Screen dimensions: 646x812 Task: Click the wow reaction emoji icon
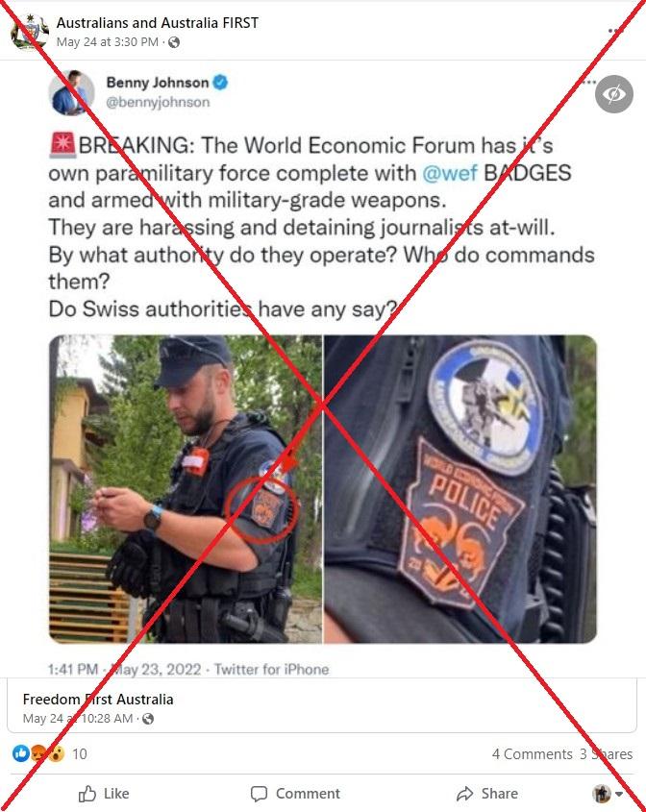[x=57, y=753]
